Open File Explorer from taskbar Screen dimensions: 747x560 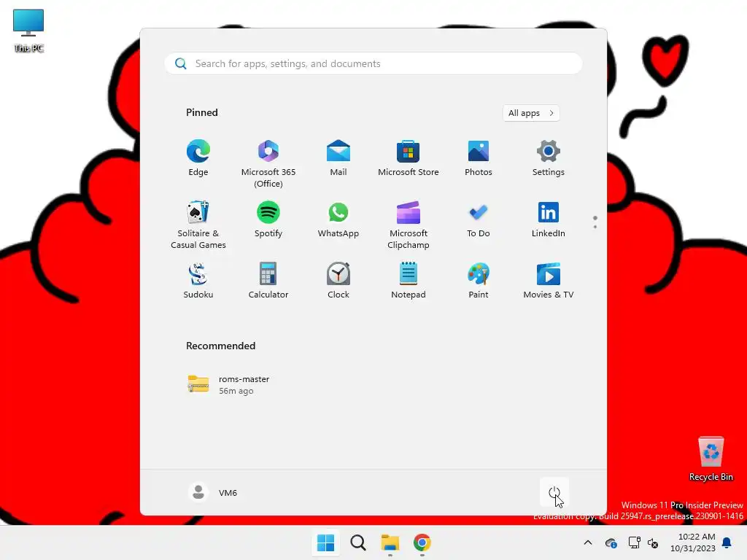390,542
